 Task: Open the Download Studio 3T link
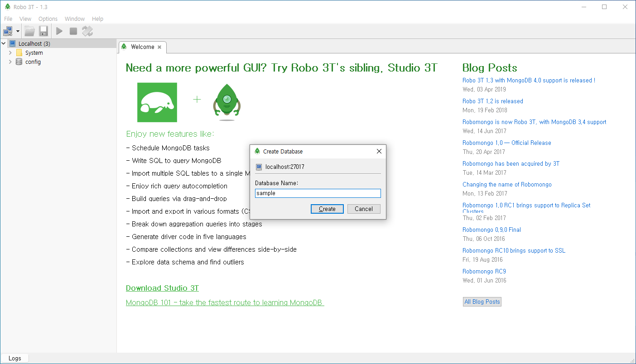point(162,288)
